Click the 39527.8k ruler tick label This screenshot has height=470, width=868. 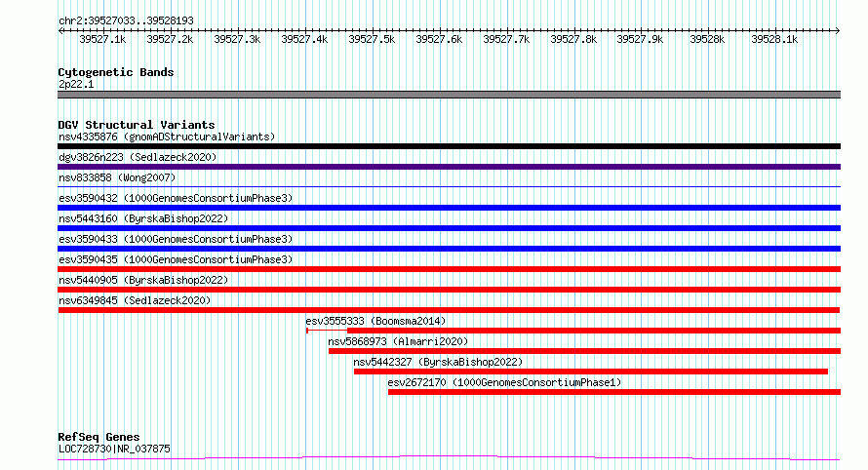573,39
